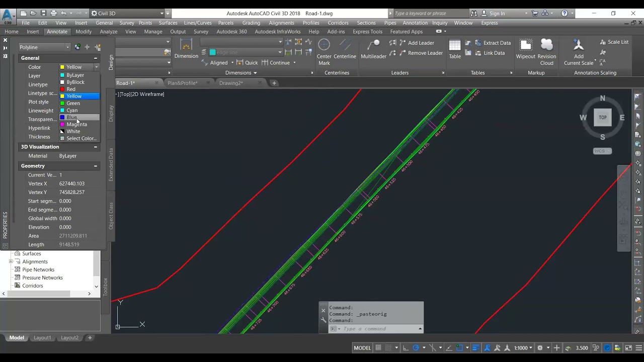The width and height of the screenshot is (644, 362).
Task: Click the keyword search box in title bar
Action: pyautogui.click(x=430, y=14)
